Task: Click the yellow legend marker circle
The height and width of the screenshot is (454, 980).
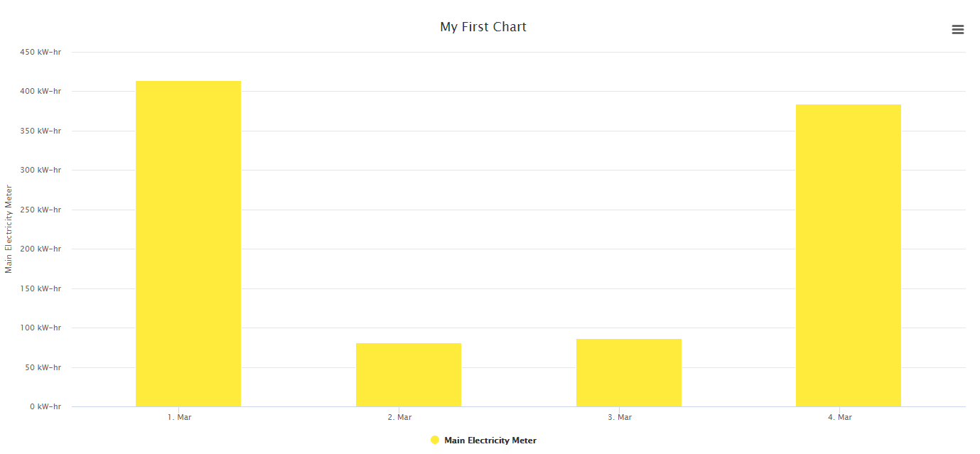Action: tap(435, 441)
